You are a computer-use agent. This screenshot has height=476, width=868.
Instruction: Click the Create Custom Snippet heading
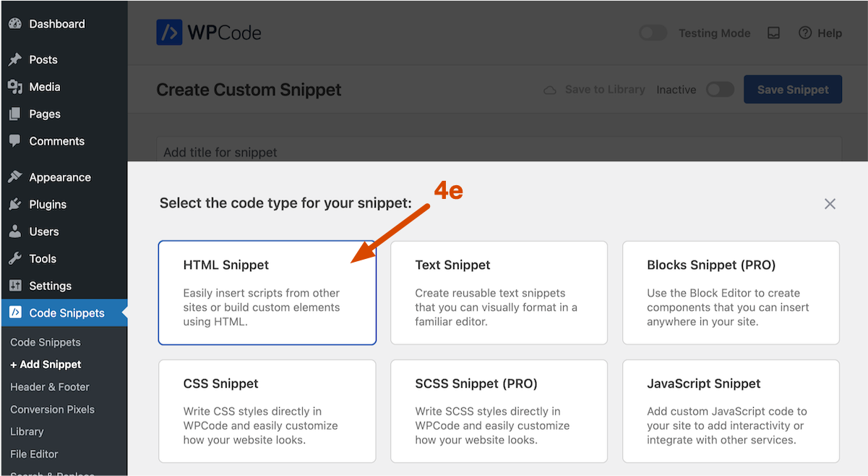(x=249, y=90)
